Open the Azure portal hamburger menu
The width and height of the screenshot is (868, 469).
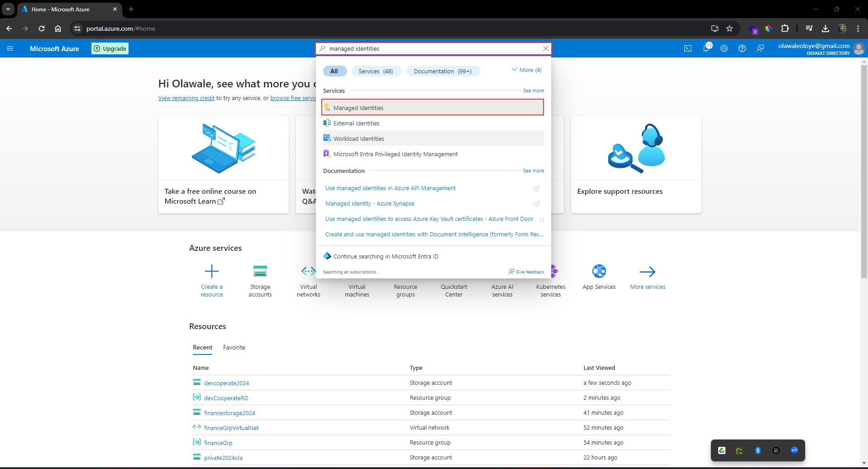point(10,48)
